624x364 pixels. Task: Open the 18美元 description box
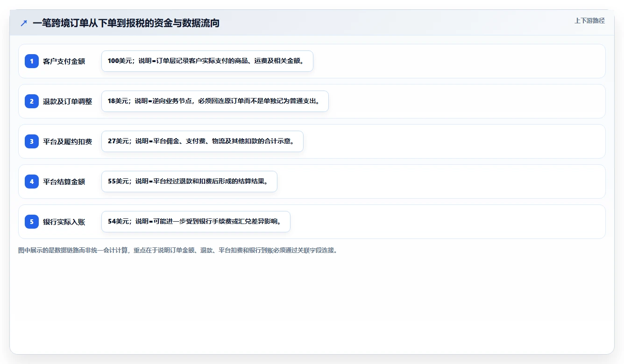click(215, 101)
